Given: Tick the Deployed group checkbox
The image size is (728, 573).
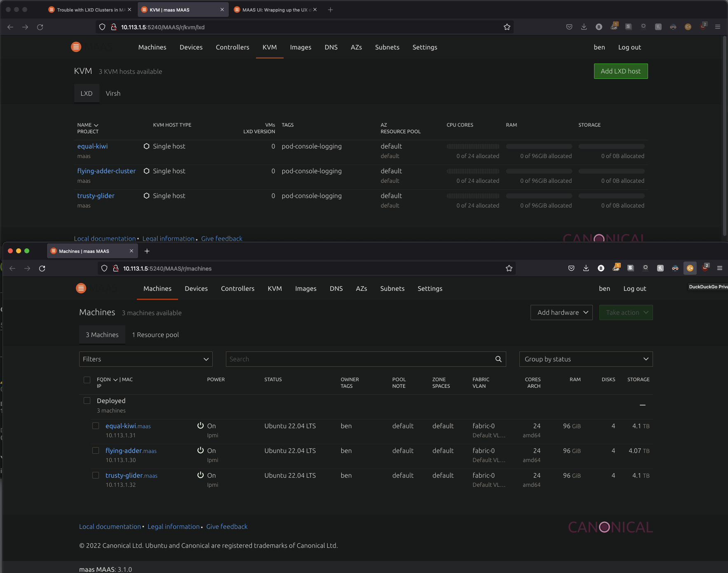Looking at the screenshot, I should [87, 401].
